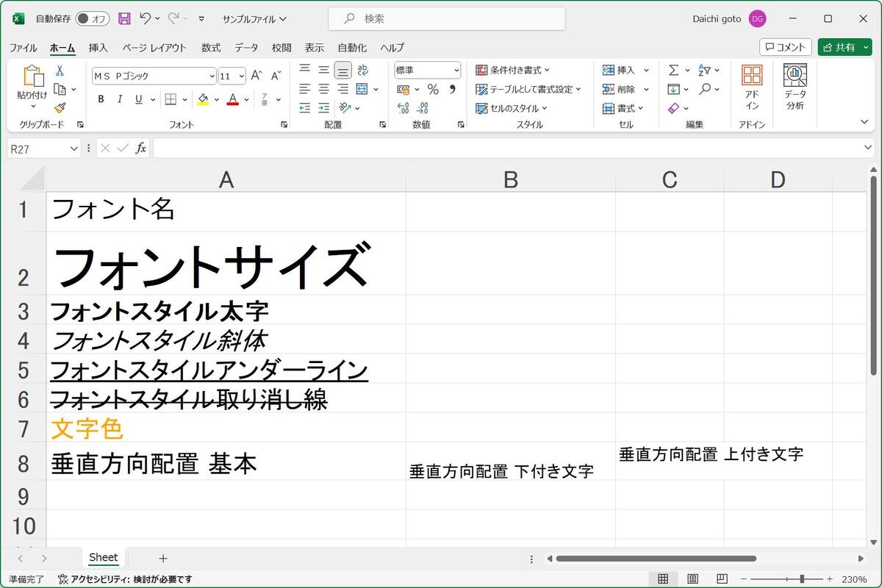This screenshot has height=588, width=882.
Task: Click the Paste clipboard icon
Action: pos(32,76)
